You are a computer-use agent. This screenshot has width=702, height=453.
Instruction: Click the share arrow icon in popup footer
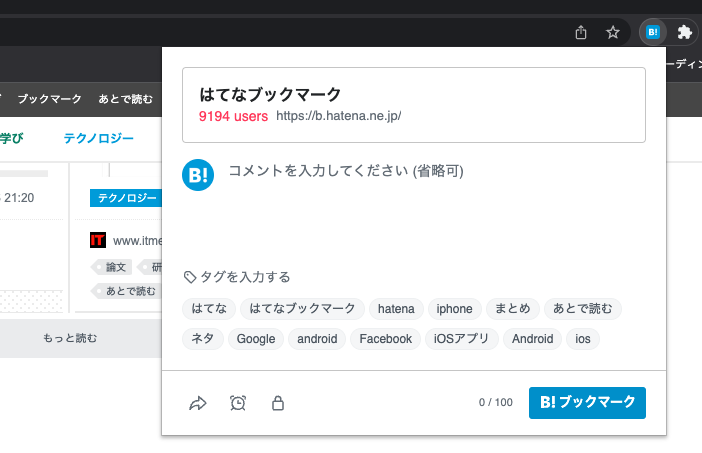(x=197, y=403)
